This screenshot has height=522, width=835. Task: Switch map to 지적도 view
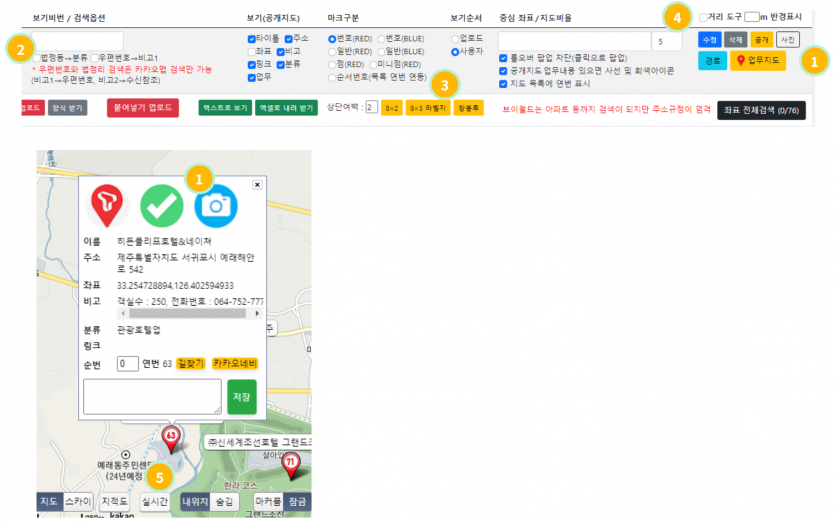click(x=115, y=501)
